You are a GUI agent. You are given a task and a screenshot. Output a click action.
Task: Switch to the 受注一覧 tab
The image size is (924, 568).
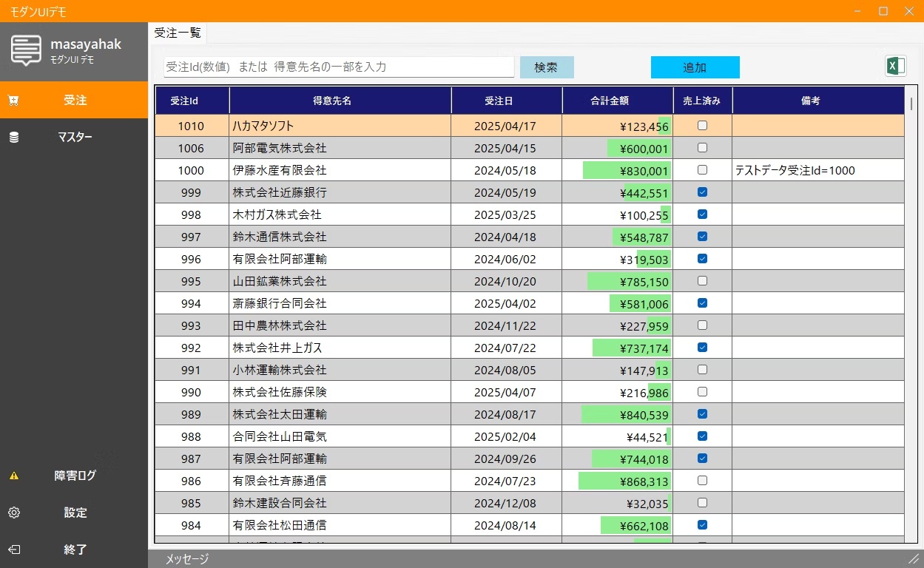click(x=178, y=33)
